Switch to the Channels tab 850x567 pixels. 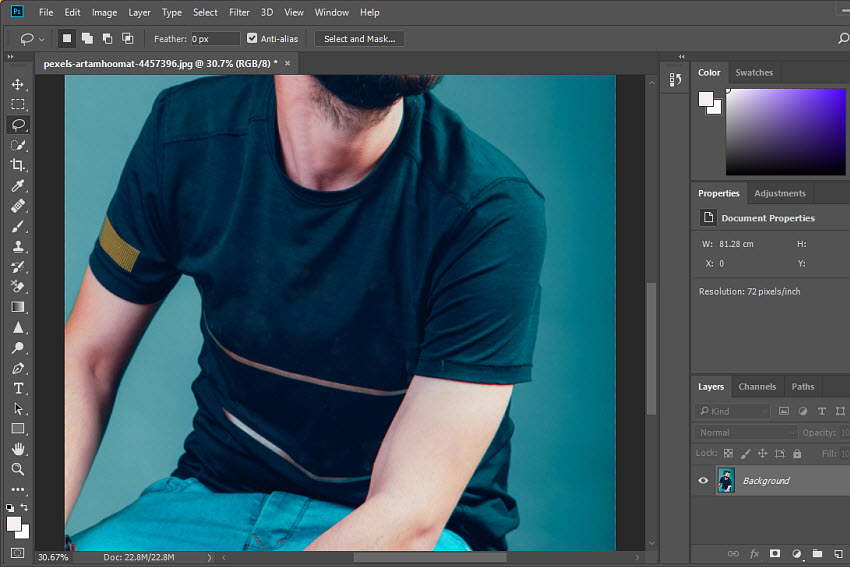[757, 386]
